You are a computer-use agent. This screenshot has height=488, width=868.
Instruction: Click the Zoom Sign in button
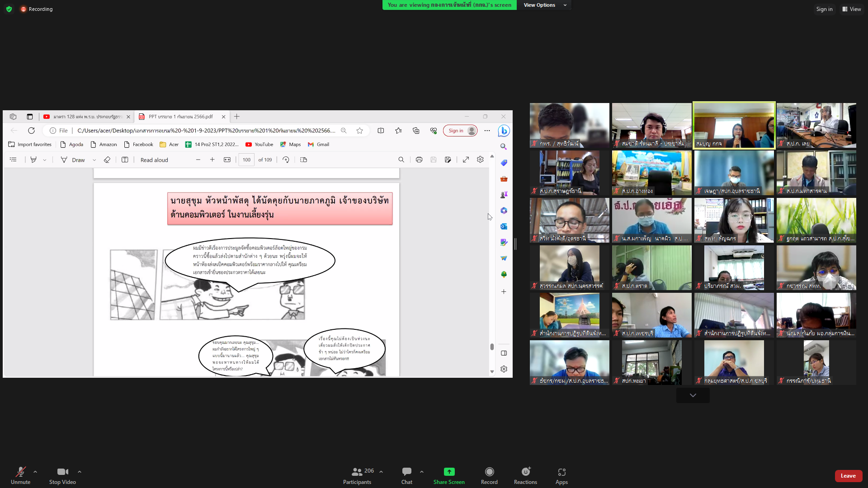click(824, 9)
